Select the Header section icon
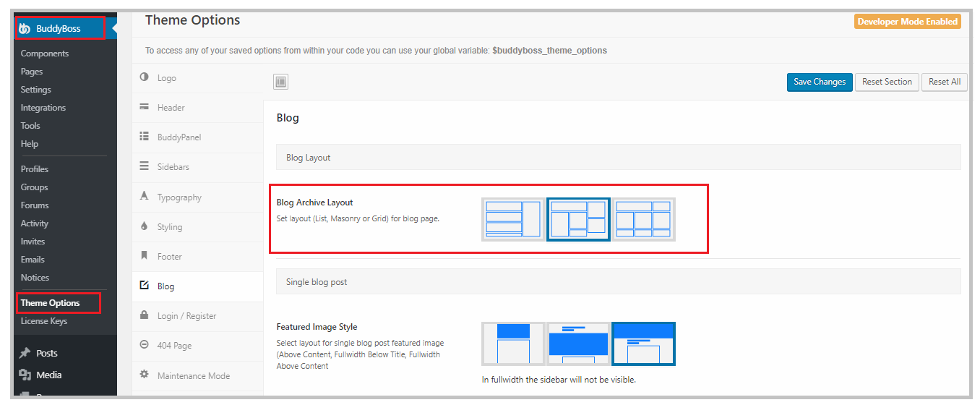Viewport: 980px width, 405px height. (x=144, y=107)
